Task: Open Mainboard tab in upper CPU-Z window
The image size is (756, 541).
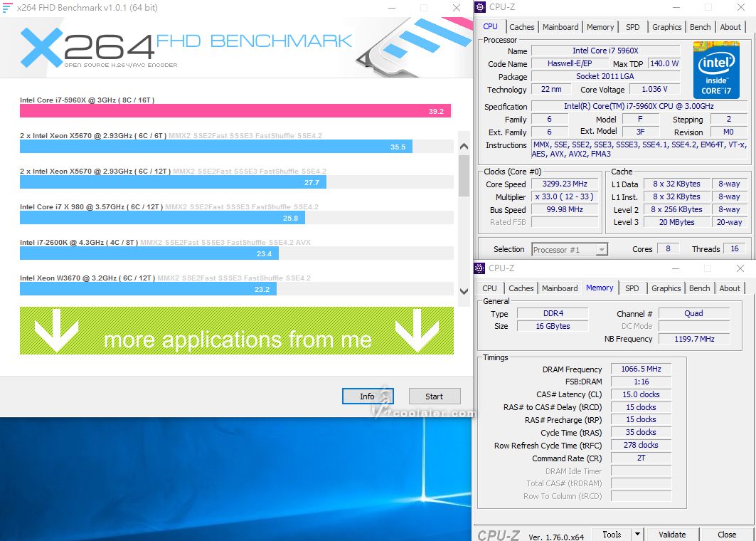Action: pyautogui.click(x=560, y=27)
